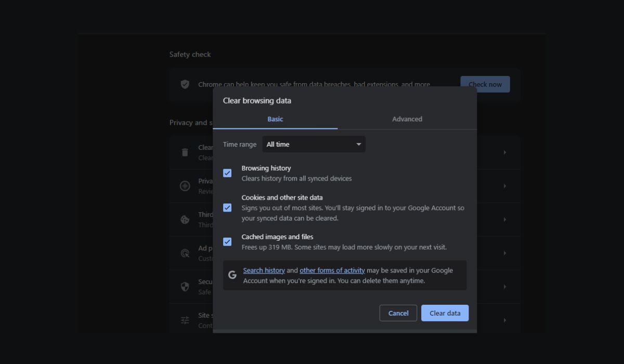The height and width of the screenshot is (364, 624).
Task: Click the third-party cookies cookie icon
Action: click(185, 219)
